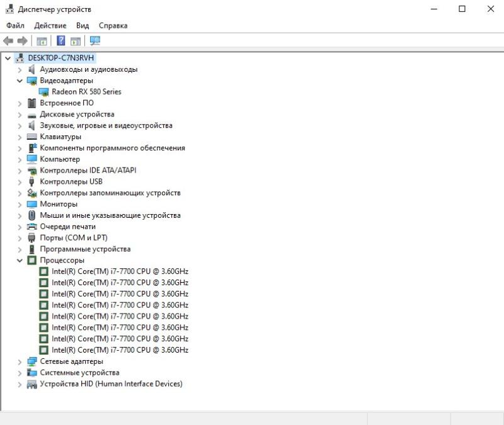Click the Звуковые устройства speaker icon
The image size is (504, 425).
click(31, 125)
